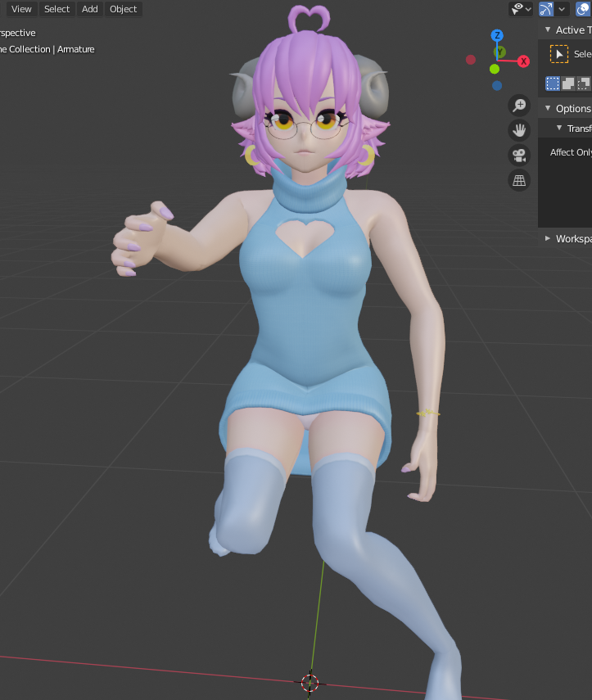Click the hand pan view button
Screen dimensions: 592x700
tap(519, 130)
